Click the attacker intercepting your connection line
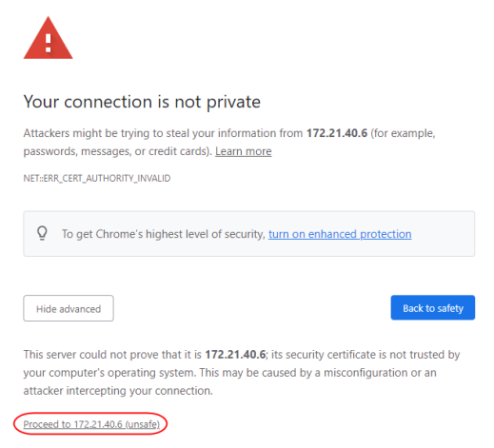This screenshot has width=494, height=448. click(118, 391)
